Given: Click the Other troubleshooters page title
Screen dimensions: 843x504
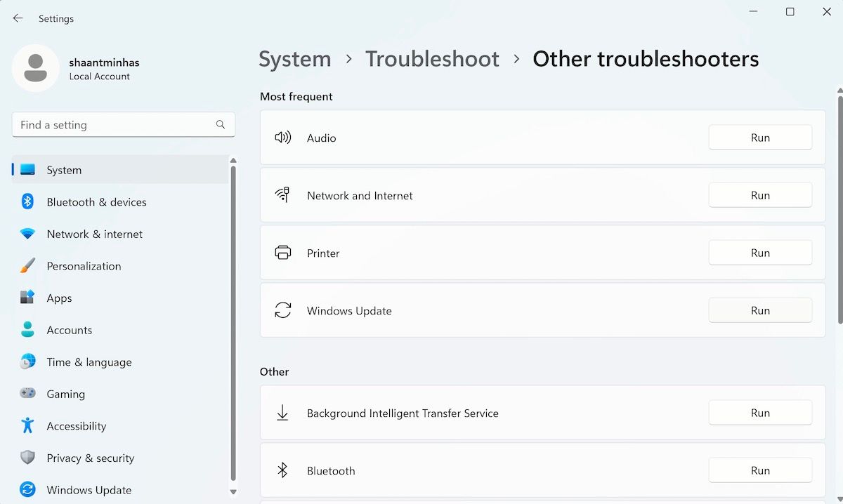Looking at the screenshot, I should click(x=646, y=59).
